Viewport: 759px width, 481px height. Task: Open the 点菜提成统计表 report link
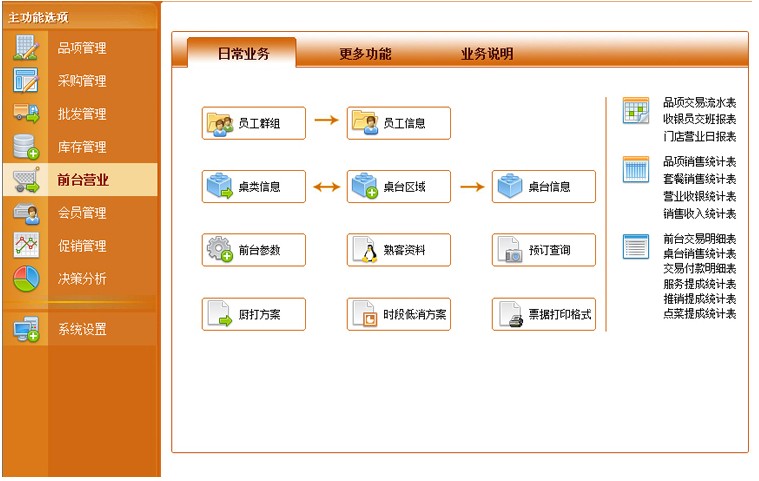[699, 314]
